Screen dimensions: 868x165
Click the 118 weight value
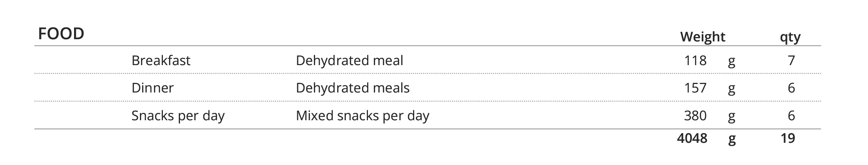[695, 60]
